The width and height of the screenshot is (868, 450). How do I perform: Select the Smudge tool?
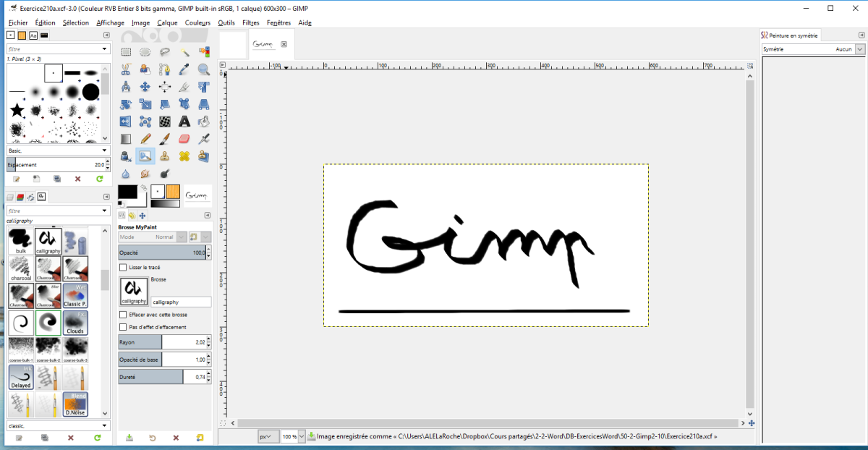pos(145,174)
